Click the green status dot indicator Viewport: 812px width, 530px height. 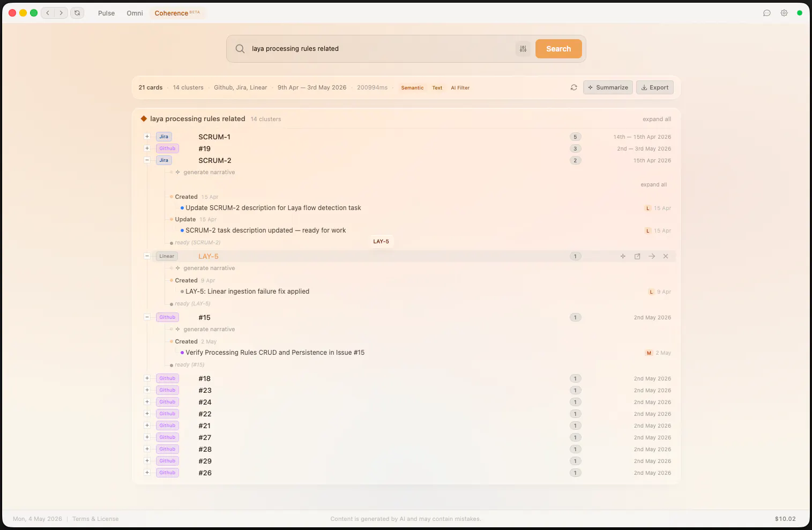800,13
